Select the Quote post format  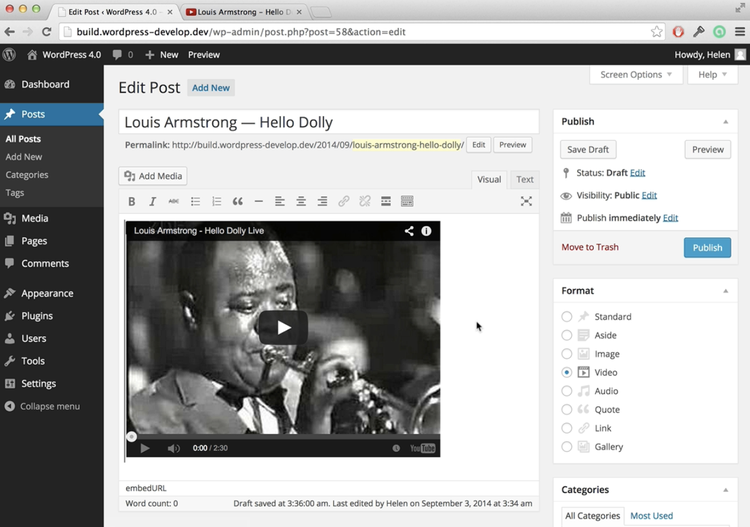click(566, 410)
